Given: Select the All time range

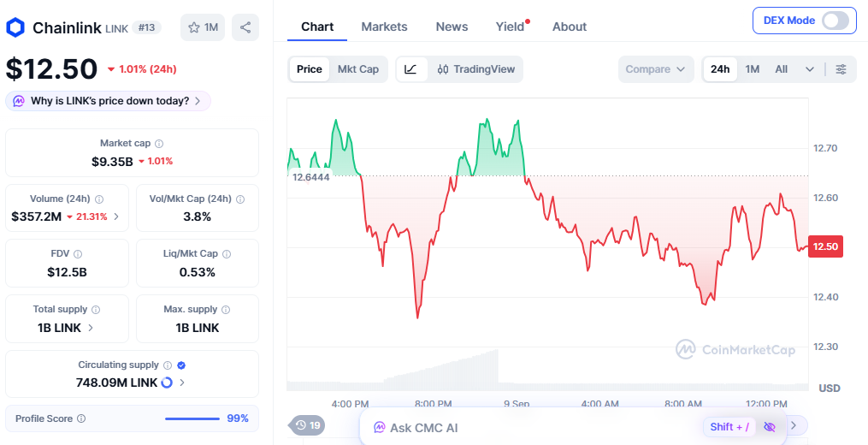Looking at the screenshot, I should (781, 69).
